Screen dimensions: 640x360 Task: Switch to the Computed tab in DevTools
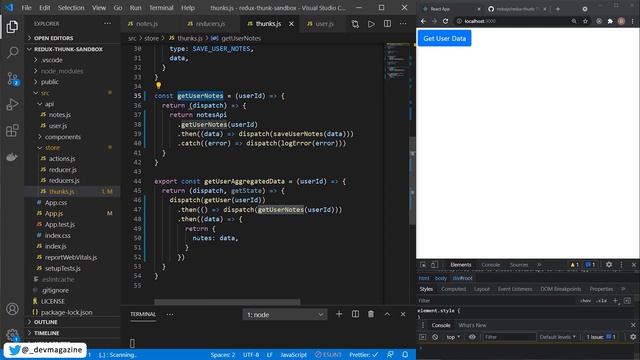pos(453,289)
